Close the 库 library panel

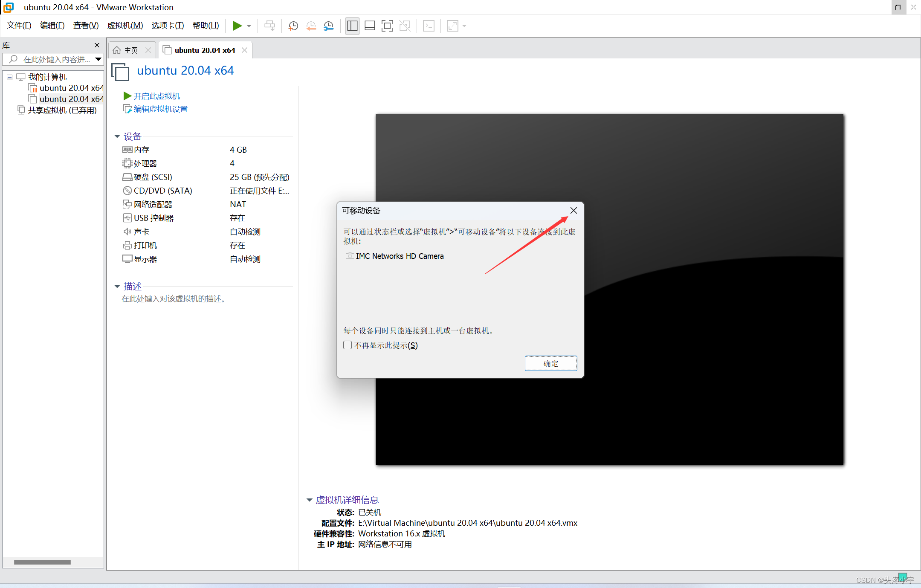(97, 45)
